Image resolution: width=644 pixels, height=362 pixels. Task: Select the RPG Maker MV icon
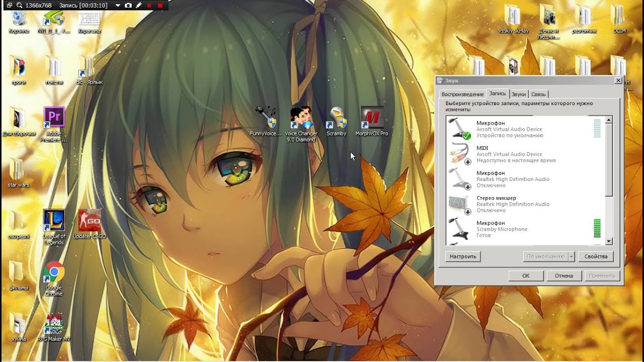[x=54, y=327]
